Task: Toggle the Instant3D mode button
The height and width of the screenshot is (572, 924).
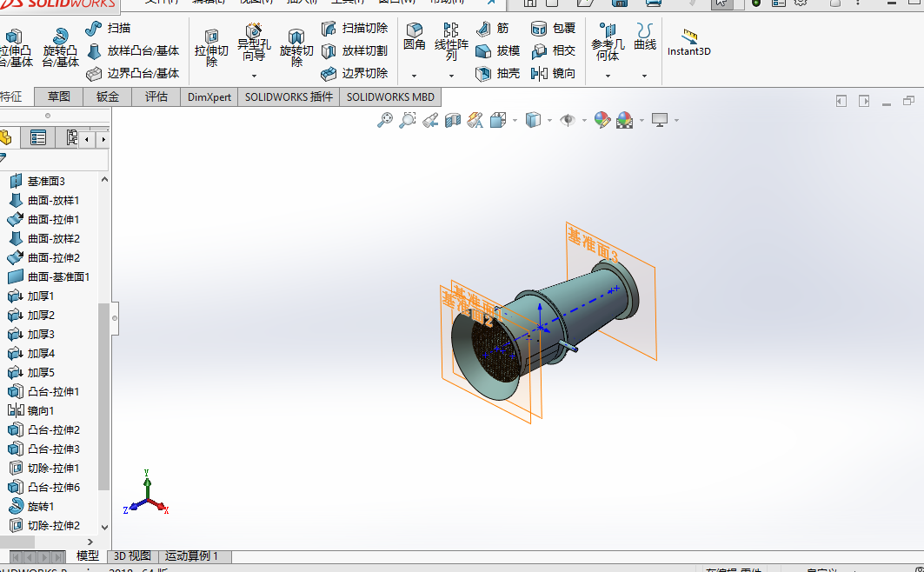Action: coord(689,42)
